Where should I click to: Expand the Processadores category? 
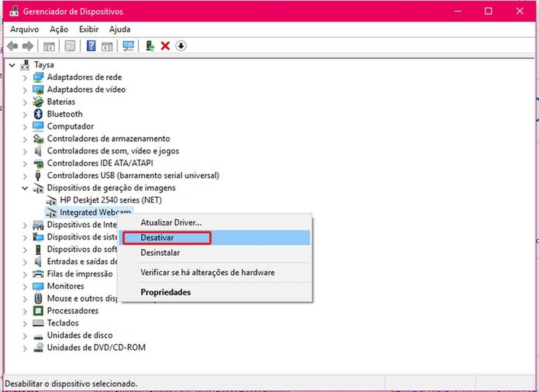[25, 311]
